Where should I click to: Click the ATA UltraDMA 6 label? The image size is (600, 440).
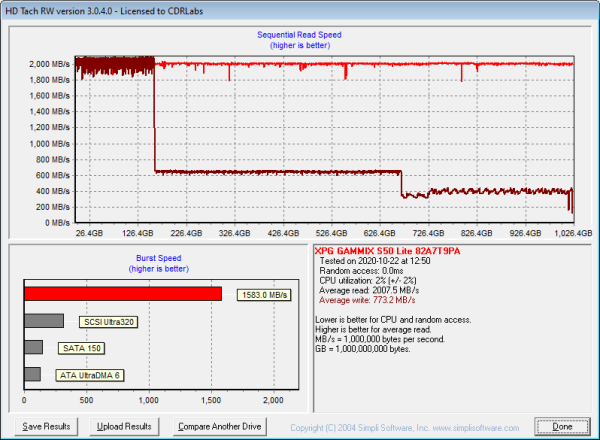point(90,375)
